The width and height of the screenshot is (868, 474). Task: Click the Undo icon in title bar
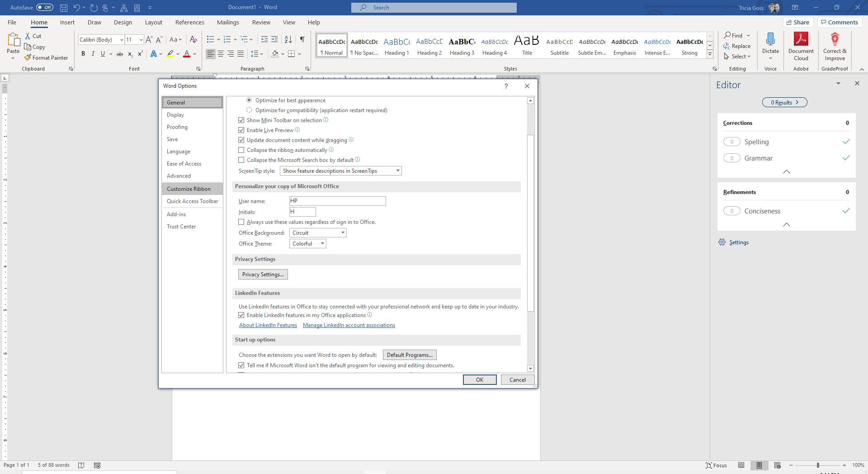[x=76, y=8]
